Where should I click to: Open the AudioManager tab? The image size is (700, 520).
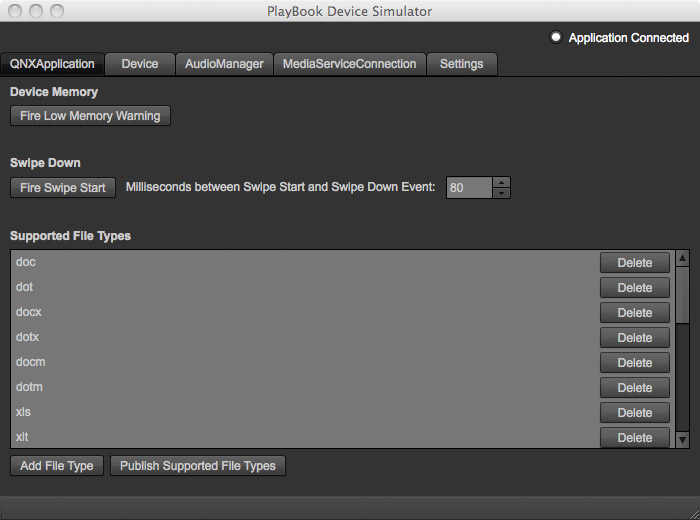pos(224,64)
